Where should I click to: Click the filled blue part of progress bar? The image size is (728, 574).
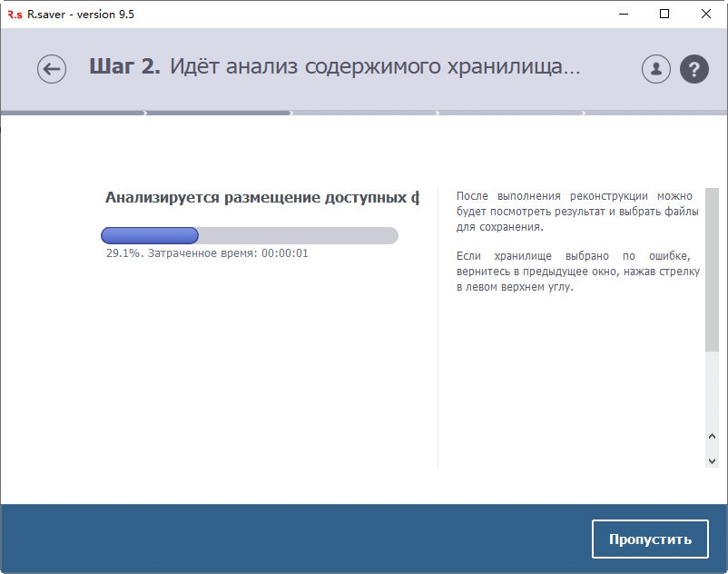(150, 236)
